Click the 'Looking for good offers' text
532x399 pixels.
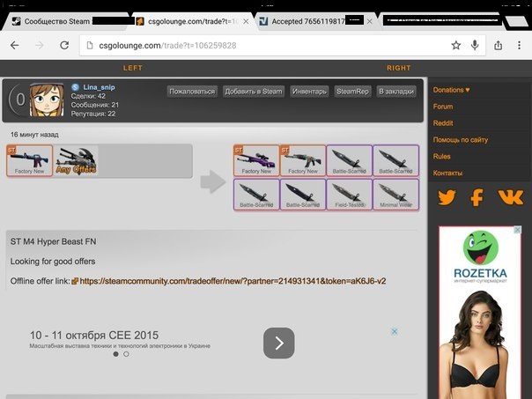[53, 262]
